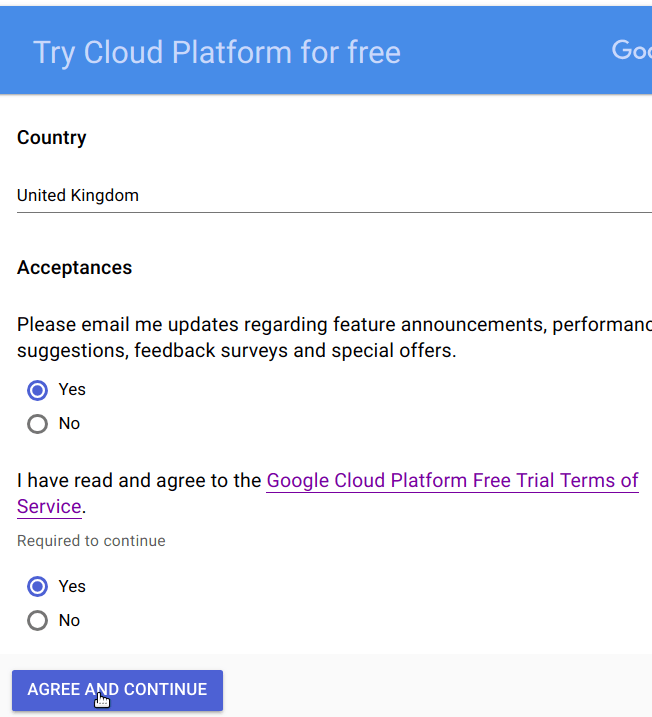Click the 'Country' label

52,138
